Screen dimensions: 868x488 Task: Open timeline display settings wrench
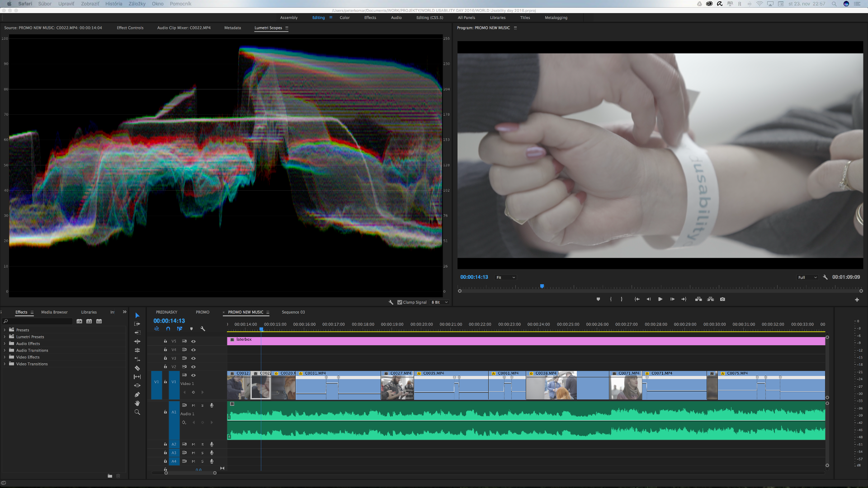(x=203, y=329)
